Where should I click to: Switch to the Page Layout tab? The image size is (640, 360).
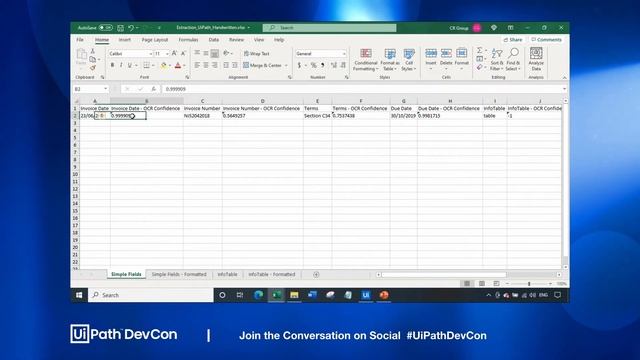(155, 40)
